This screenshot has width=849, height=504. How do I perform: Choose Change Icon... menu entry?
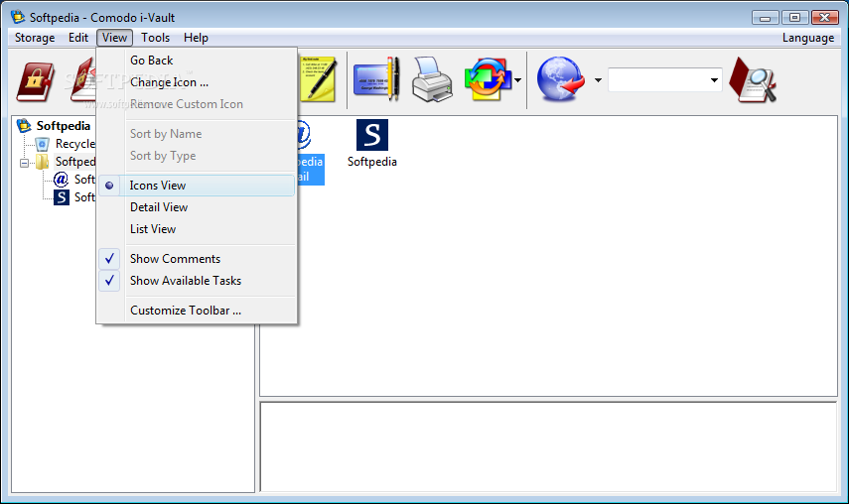[x=197, y=82]
